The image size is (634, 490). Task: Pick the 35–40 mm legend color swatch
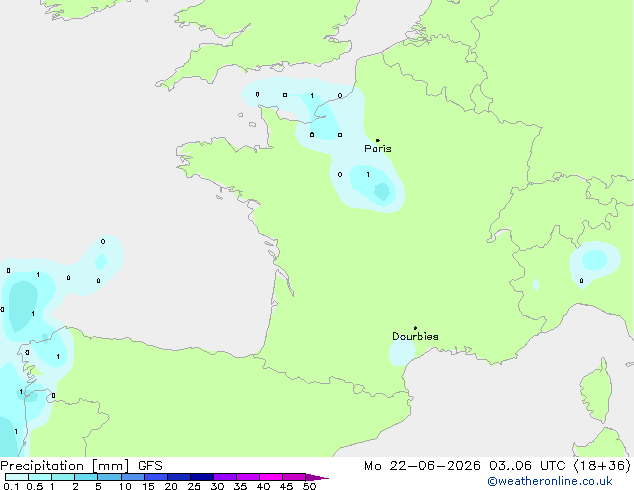pos(248,477)
